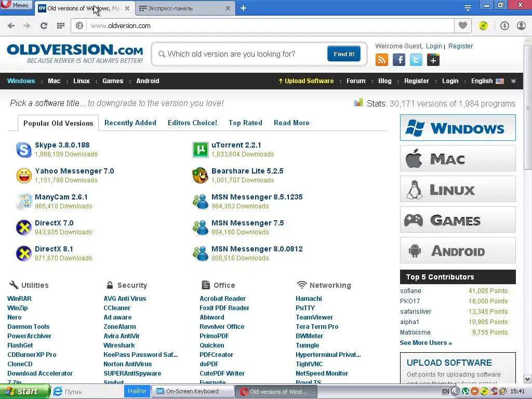The width and height of the screenshot is (532, 399).
Task: Open the Wireshark link under Security
Action: coord(119,345)
